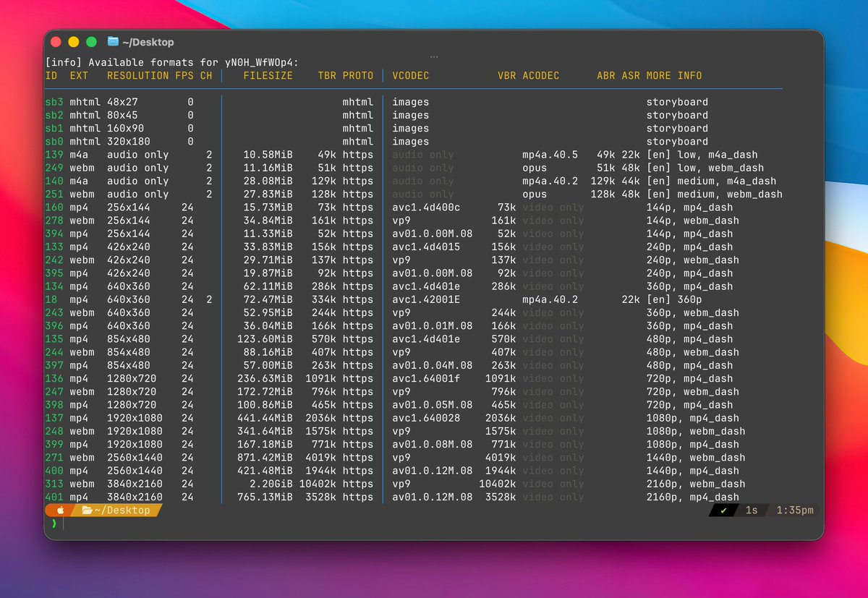Click format ID 244
The height and width of the screenshot is (598, 868).
pyautogui.click(x=54, y=352)
